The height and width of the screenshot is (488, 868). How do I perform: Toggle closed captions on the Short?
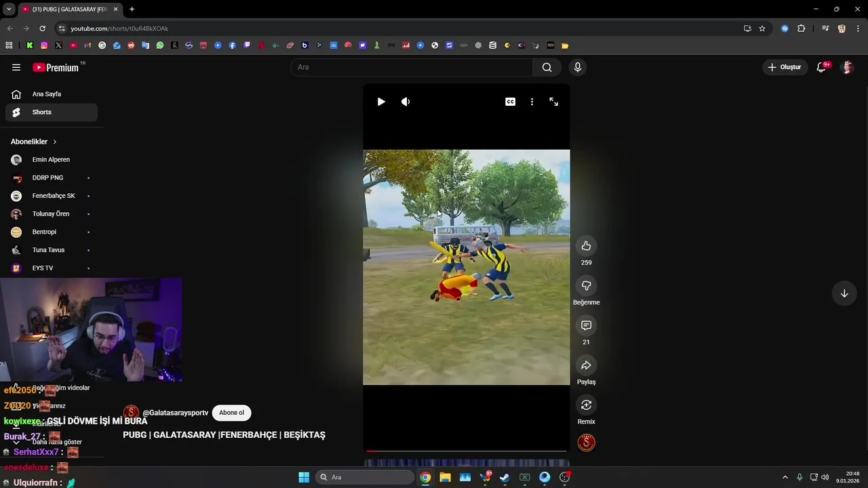click(x=510, y=102)
